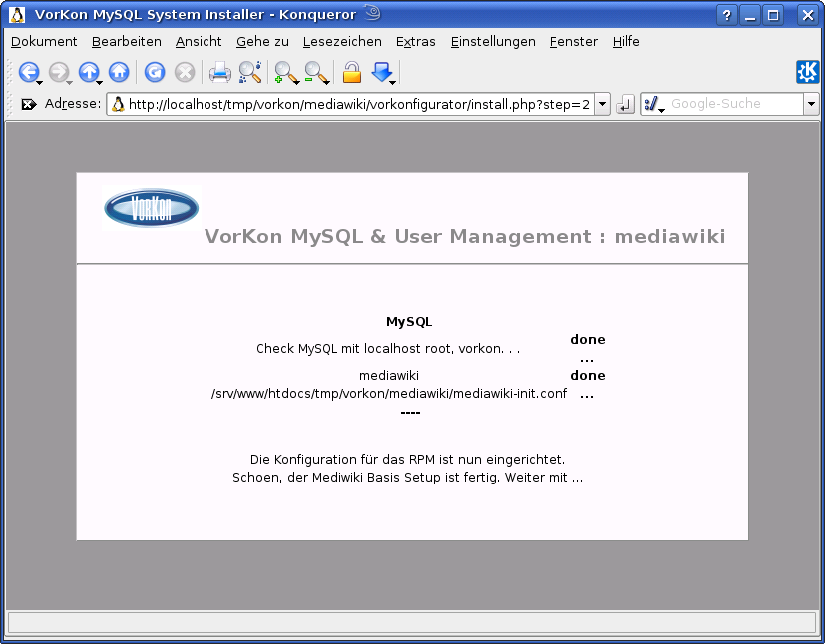
Task: Zoom in with the magnifier plus icon
Action: point(284,72)
